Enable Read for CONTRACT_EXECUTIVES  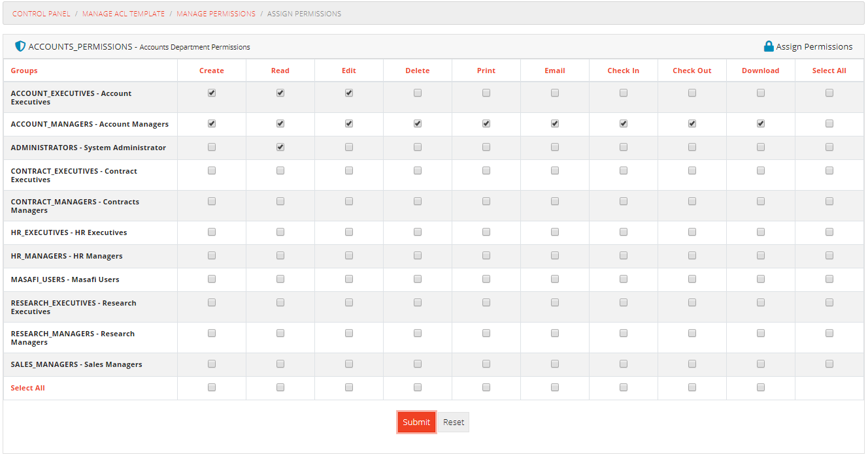[x=280, y=171]
